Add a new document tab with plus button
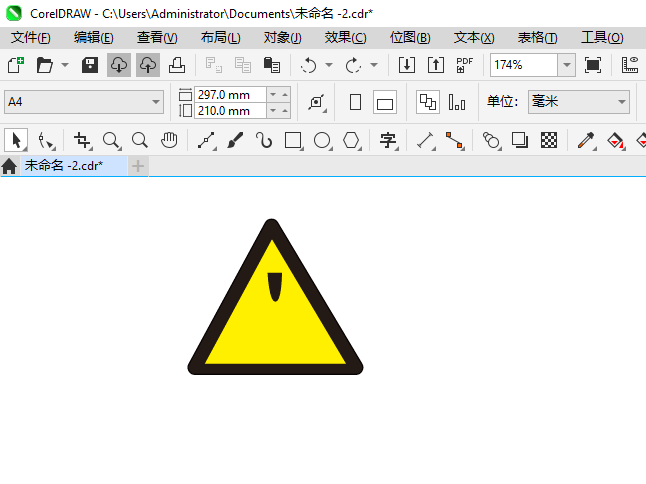646x484 pixels. coord(138,166)
